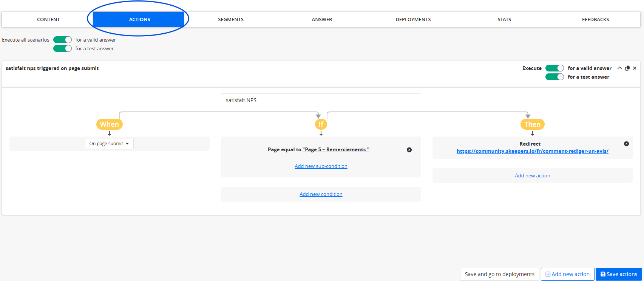Open the On page submit dropdown

click(x=109, y=144)
